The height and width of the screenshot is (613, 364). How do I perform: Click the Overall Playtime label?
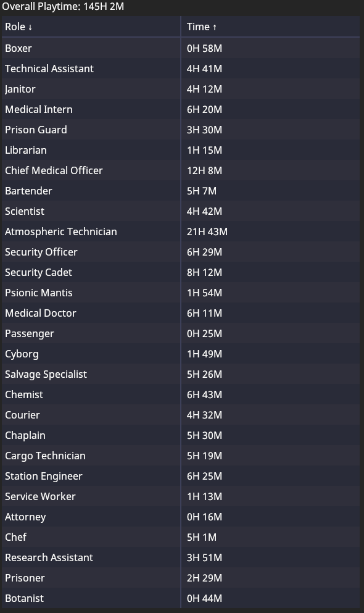click(x=63, y=7)
